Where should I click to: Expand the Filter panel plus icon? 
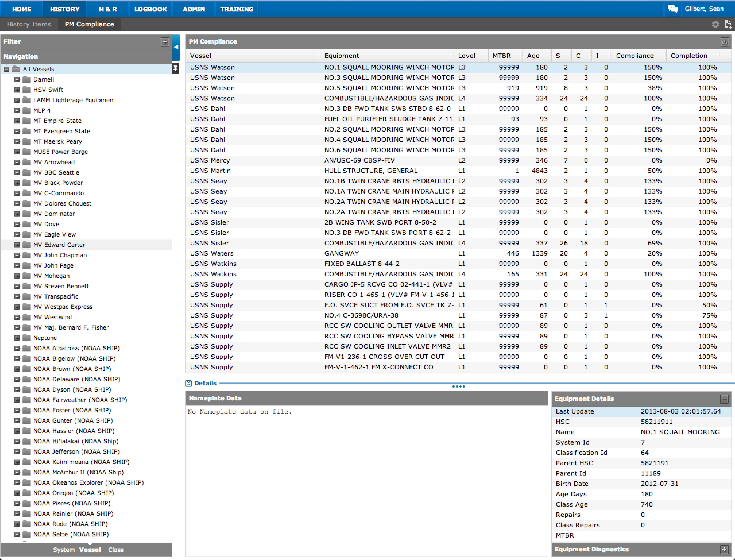[x=165, y=42]
